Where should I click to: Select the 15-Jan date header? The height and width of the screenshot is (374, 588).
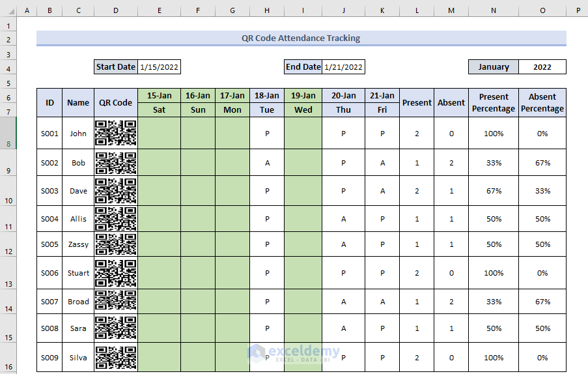159,96
